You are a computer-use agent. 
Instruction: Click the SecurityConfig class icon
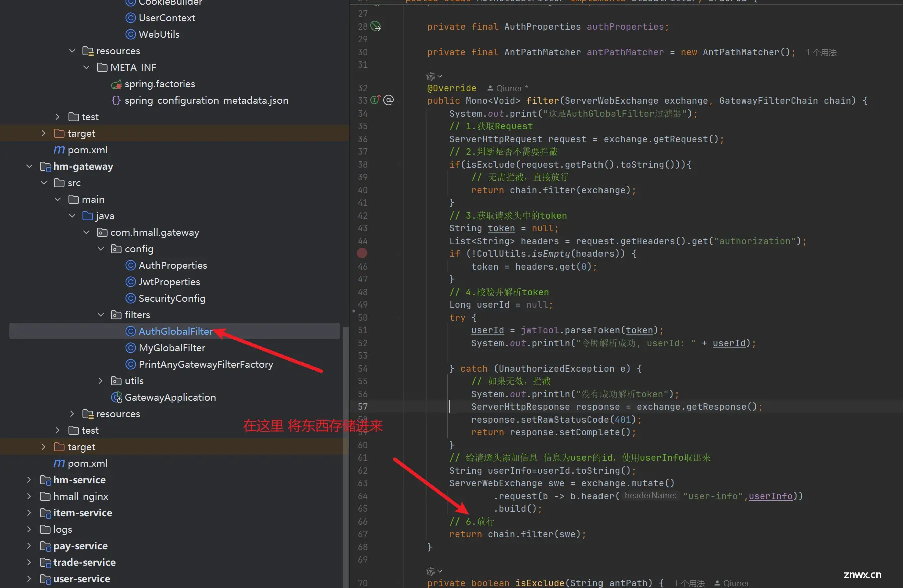pos(131,298)
